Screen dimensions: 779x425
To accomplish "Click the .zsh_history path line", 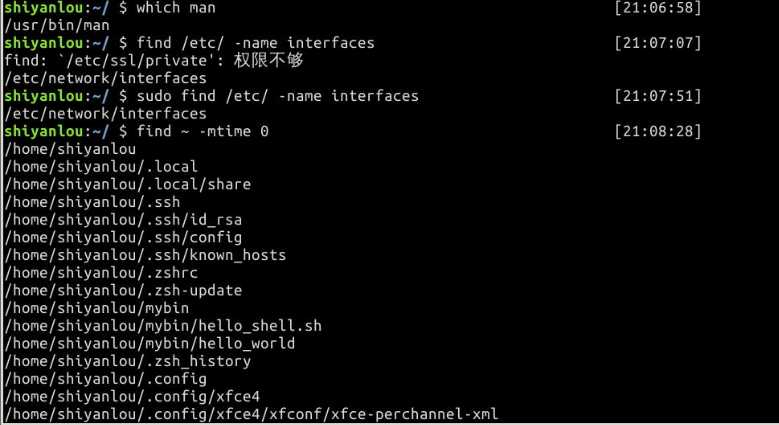I will coord(128,361).
